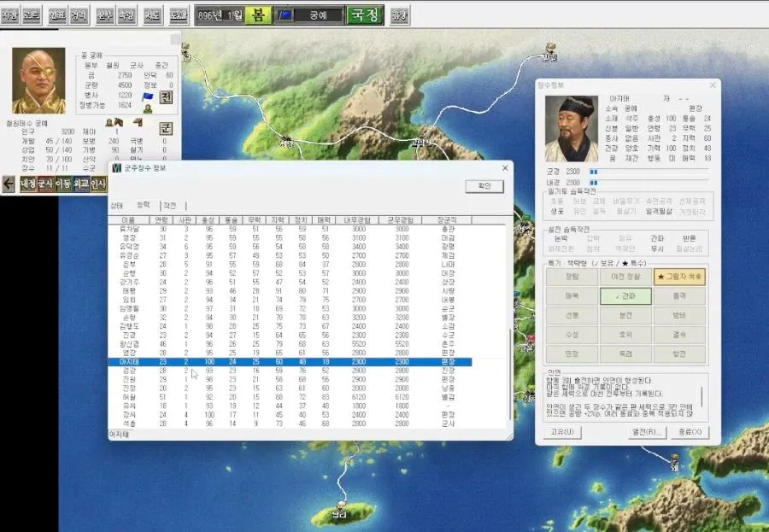Click the 로드 (load) toolbar button

[32, 15]
